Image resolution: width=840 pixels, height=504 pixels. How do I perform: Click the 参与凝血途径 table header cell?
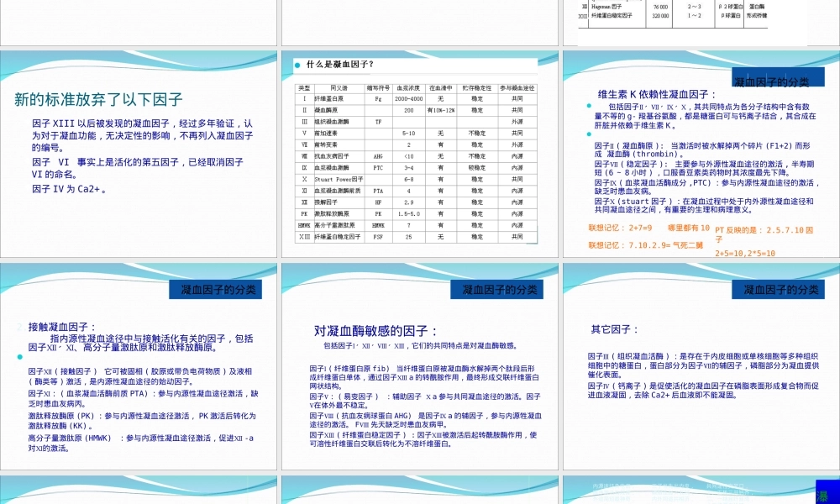[517, 88]
